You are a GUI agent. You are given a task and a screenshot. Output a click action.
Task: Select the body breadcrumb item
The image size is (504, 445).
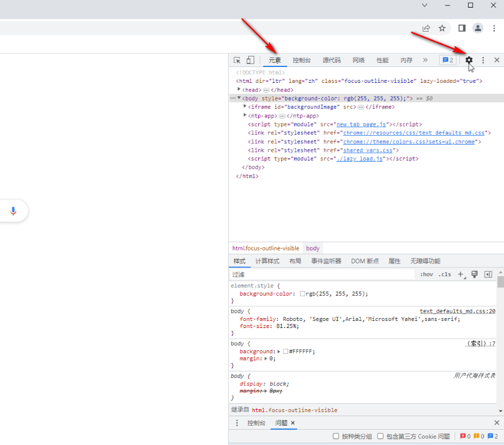click(313, 248)
